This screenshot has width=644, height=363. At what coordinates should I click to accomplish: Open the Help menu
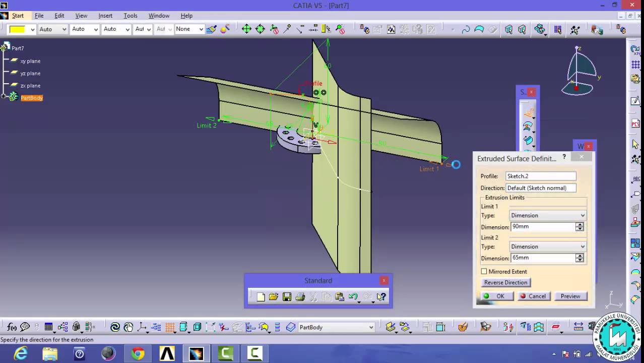[x=186, y=16]
